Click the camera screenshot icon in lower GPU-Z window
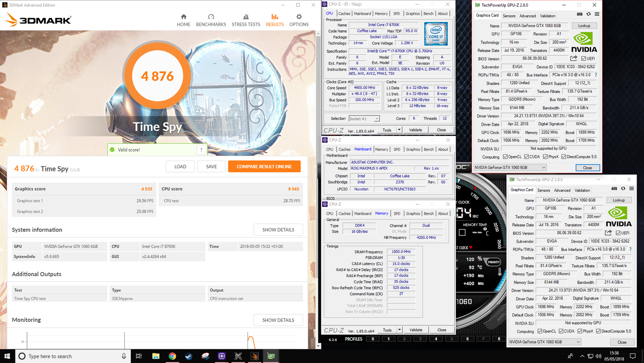Viewport: 644px width, 363px height. (x=614, y=189)
